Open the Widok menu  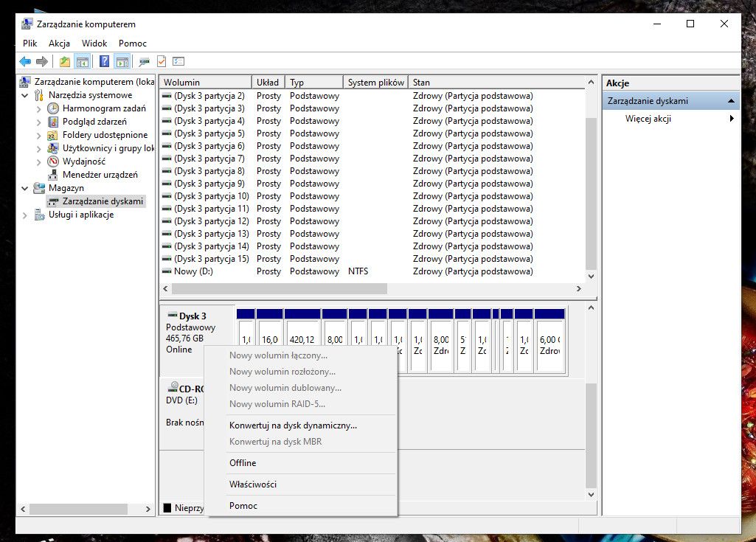point(94,44)
